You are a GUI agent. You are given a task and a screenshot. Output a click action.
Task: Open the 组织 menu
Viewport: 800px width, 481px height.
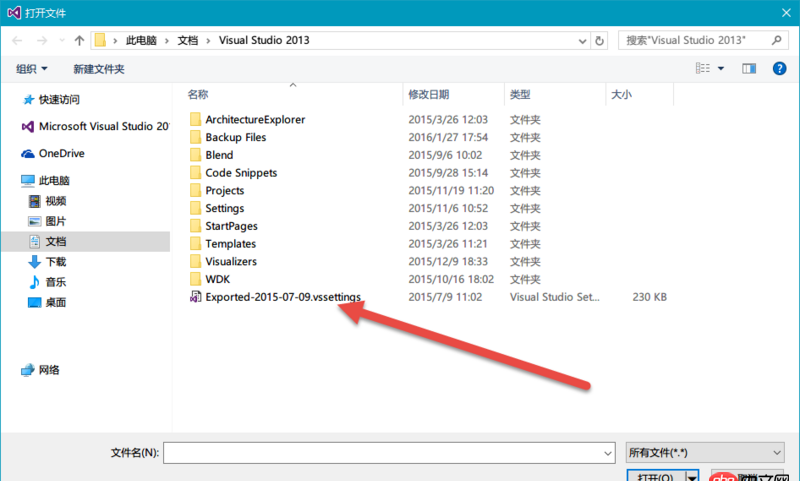coord(32,69)
